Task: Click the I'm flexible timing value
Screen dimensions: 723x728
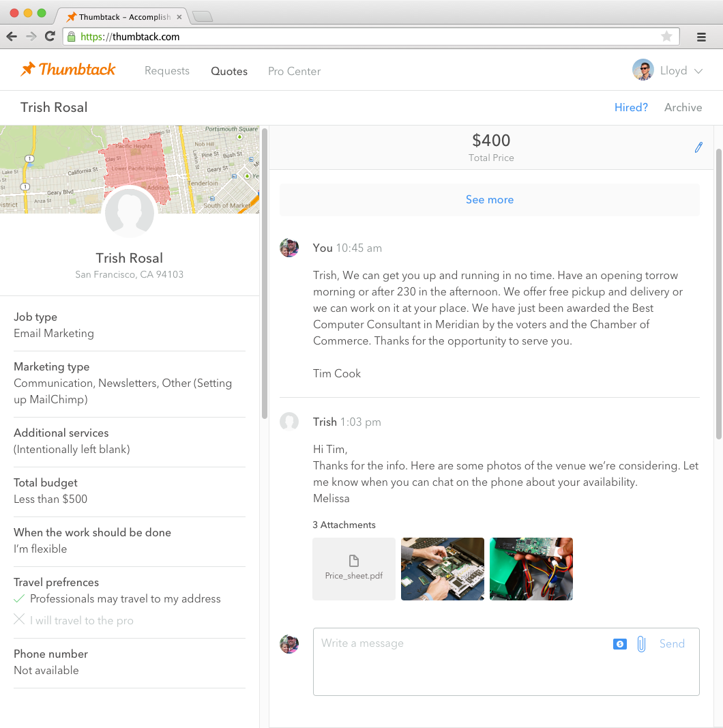Action: [40, 549]
